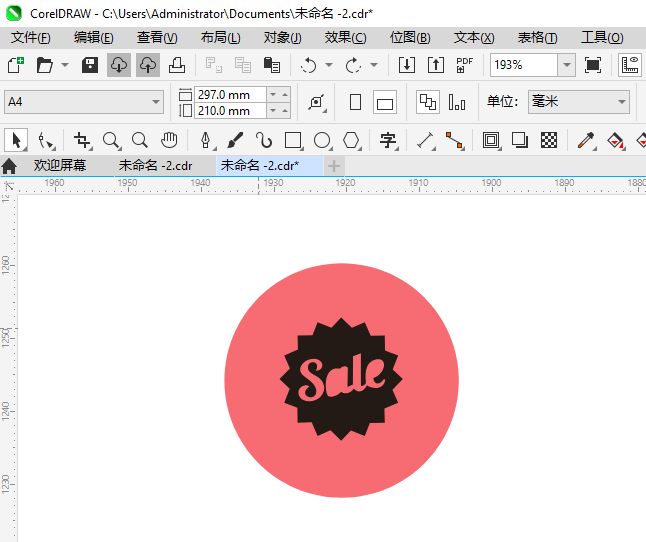Click the 193% zoom level field

point(524,65)
